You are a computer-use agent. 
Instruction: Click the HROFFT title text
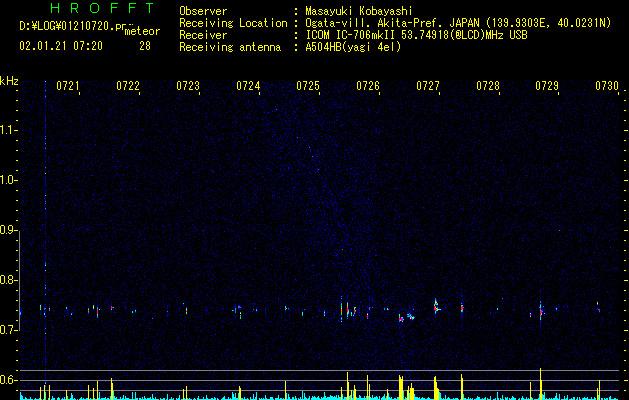[x=102, y=8]
